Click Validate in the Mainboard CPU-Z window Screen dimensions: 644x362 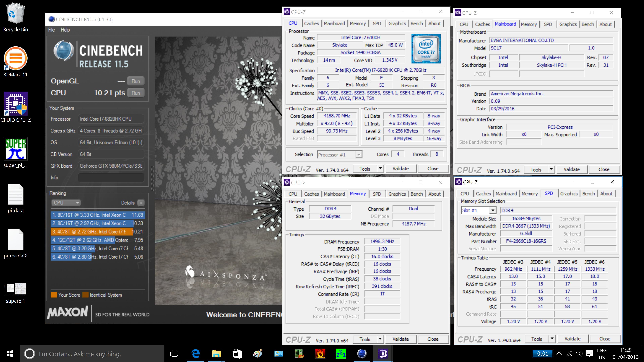tap(572, 169)
